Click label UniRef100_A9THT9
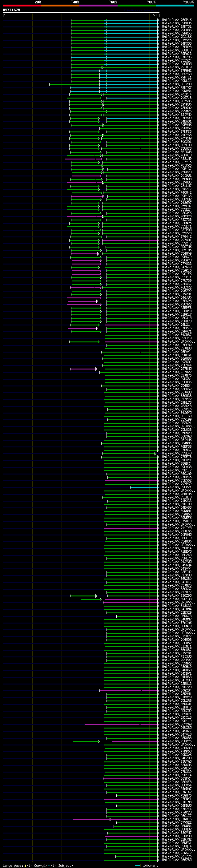This screenshot has width=197, height=868. click(x=177, y=67)
